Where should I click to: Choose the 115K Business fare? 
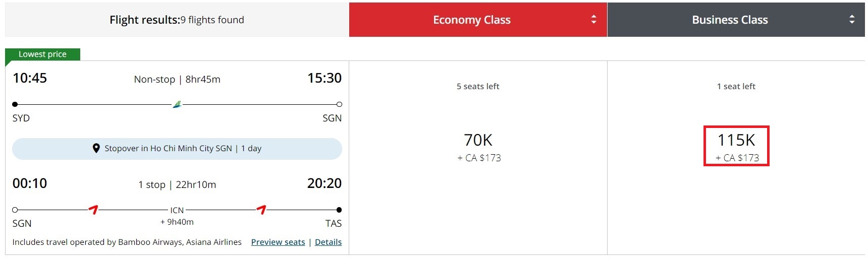[736, 146]
